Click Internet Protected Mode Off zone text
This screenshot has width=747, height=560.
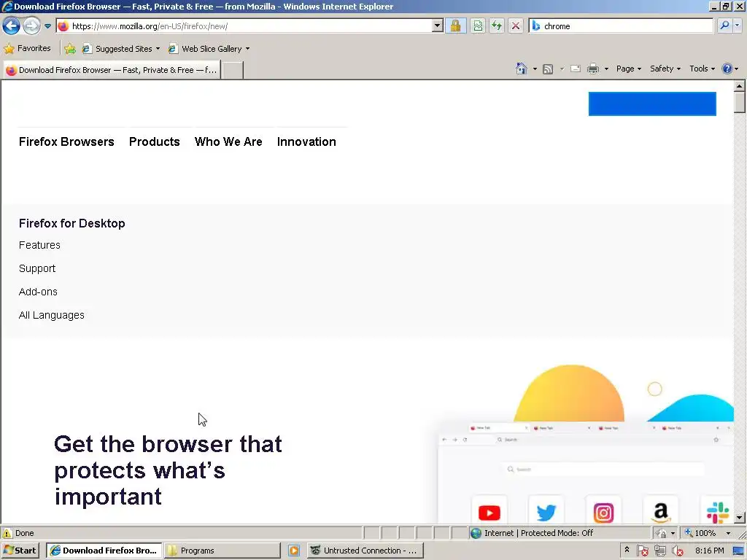click(538, 533)
